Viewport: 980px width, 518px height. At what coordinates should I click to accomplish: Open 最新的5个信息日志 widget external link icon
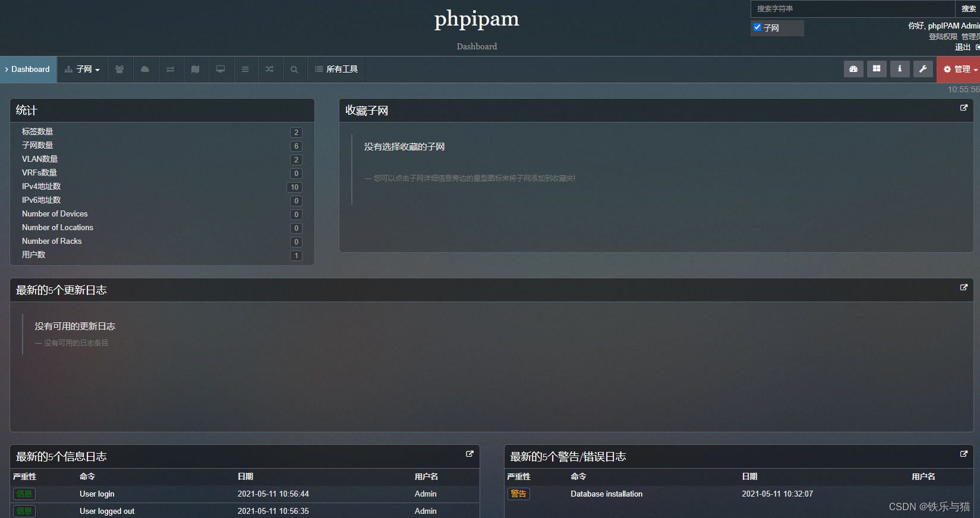click(469, 454)
